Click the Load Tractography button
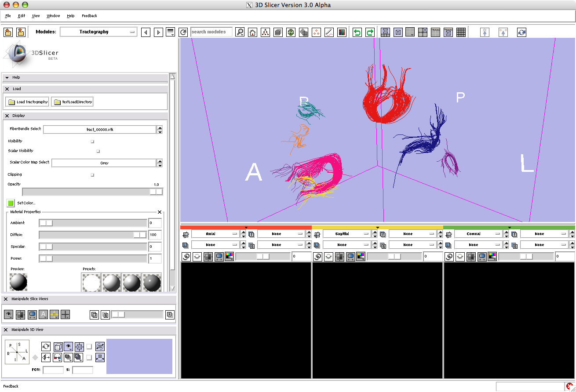 pyautogui.click(x=28, y=102)
